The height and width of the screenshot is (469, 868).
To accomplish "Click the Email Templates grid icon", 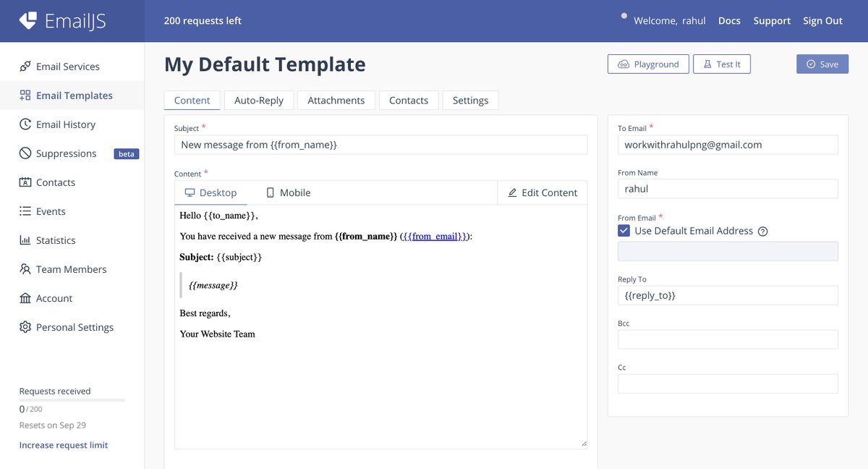I will click(x=25, y=96).
